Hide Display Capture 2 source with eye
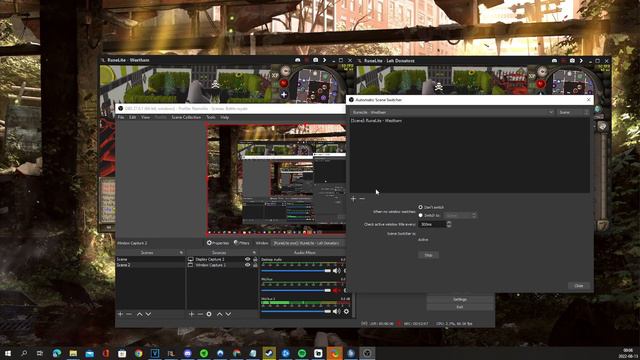The height and width of the screenshot is (360, 640). [247, 259]
